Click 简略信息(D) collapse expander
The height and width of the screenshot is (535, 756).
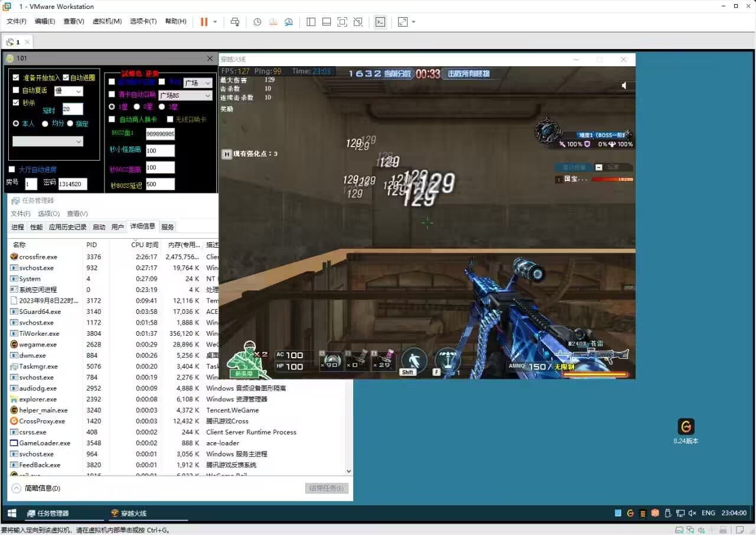17,488
